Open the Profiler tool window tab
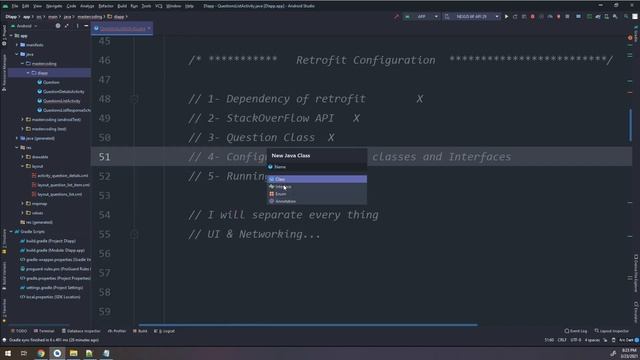The width and height of the screenshot is (640, 360). 117,331
